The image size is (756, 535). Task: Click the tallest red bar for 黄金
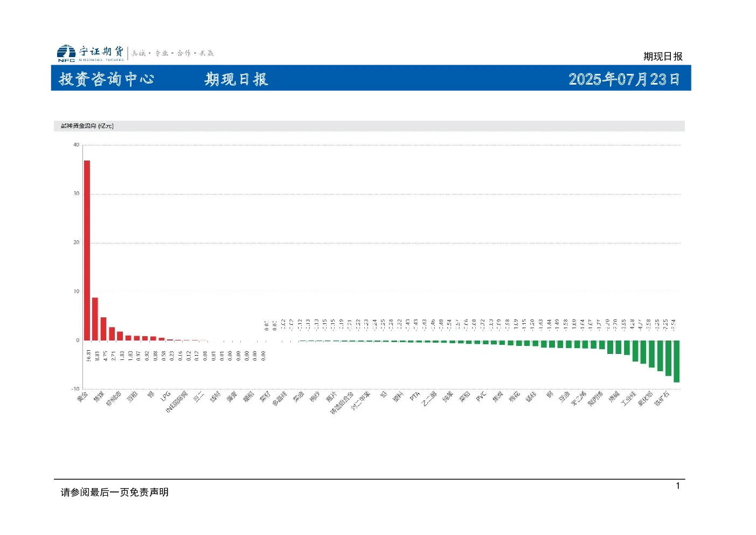point(87,251)
